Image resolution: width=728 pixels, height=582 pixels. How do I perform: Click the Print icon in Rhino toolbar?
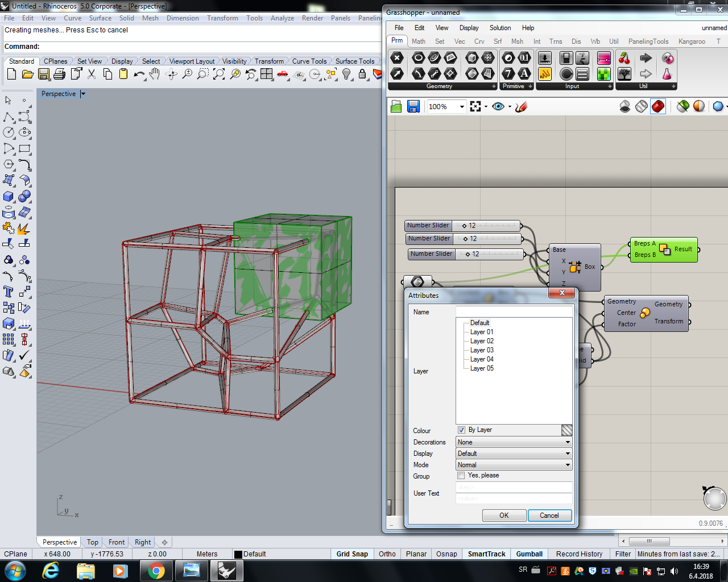59,74
